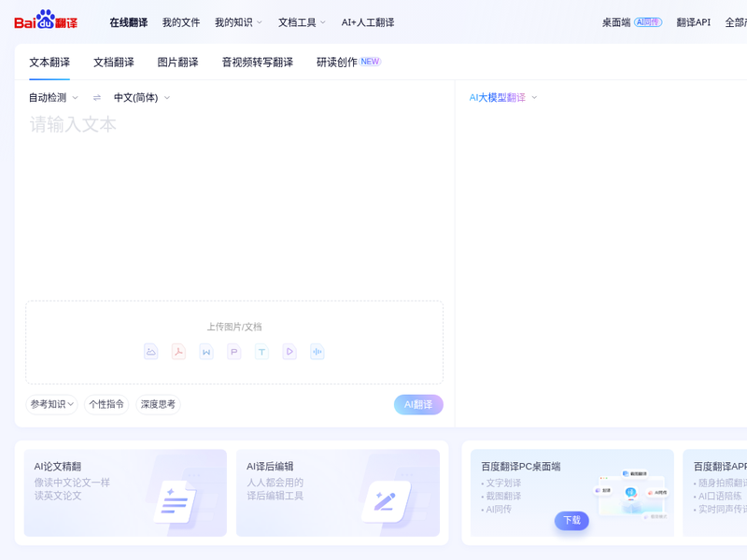Upload a PDF document icon
747x560 pixels.
tap(178, 352)
